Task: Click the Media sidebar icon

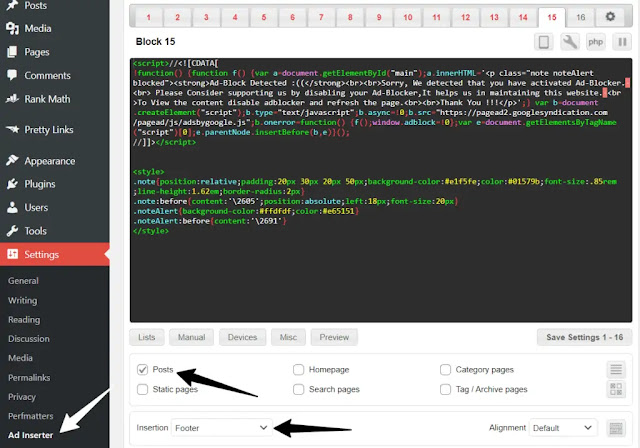Action: coord(12,28)
